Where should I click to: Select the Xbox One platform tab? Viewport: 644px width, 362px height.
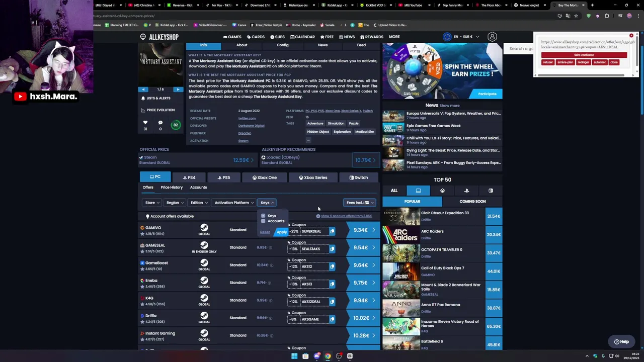coord(265,177)
